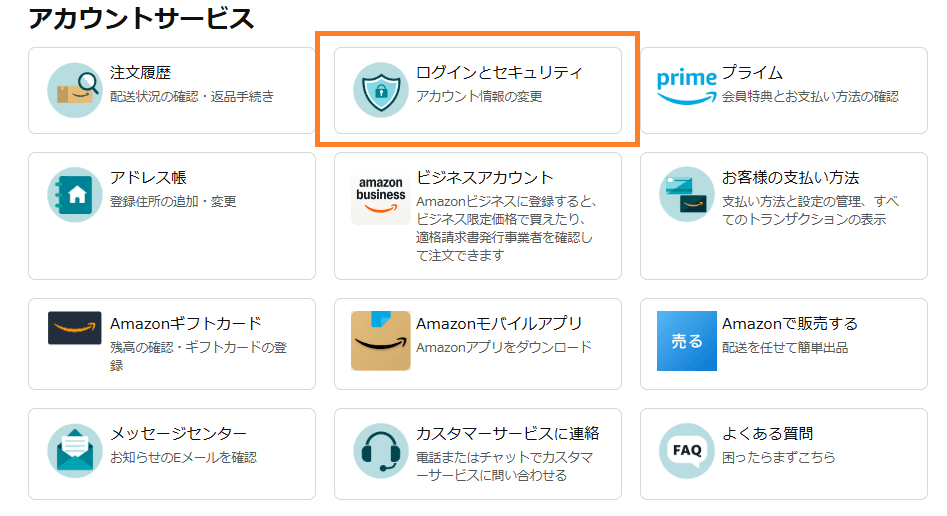Click the Amazon mobile app box icon
The image size is (947, 516).
tap(380, 341)
